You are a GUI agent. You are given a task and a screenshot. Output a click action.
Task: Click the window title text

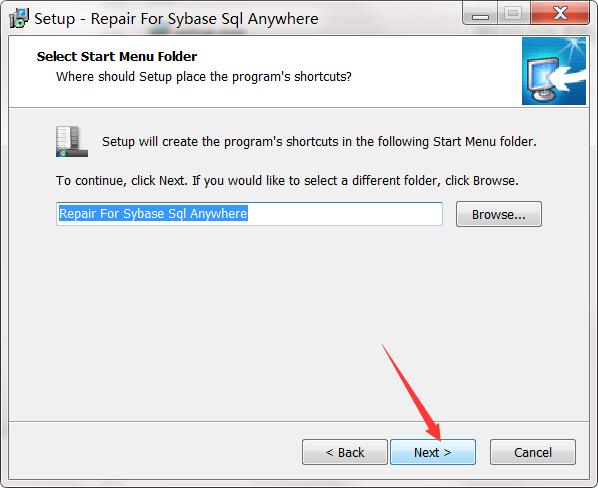pos(176,19)
